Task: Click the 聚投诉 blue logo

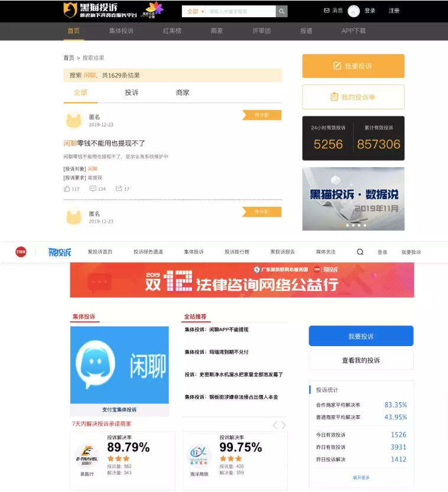Action: coord(60,252)
